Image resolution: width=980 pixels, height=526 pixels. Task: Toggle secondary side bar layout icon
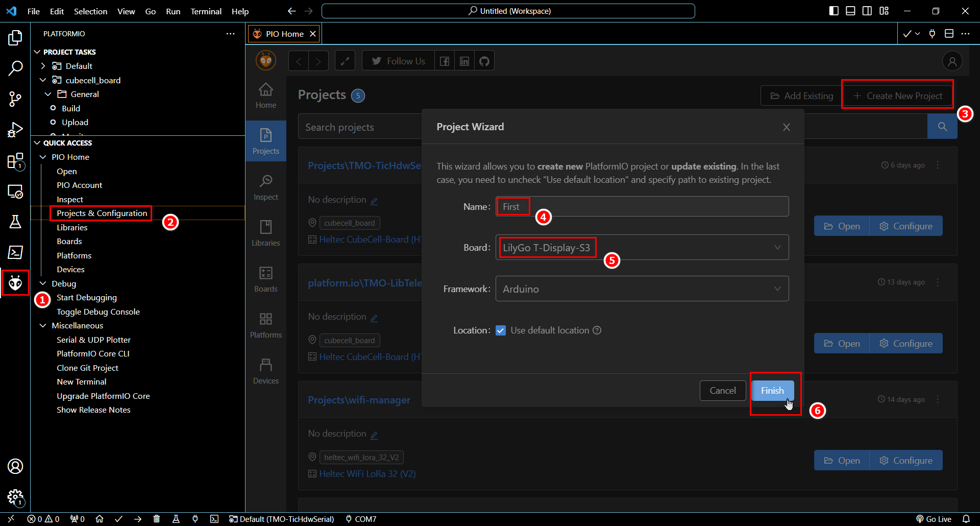pyautogui.click(x=867, y=11)
